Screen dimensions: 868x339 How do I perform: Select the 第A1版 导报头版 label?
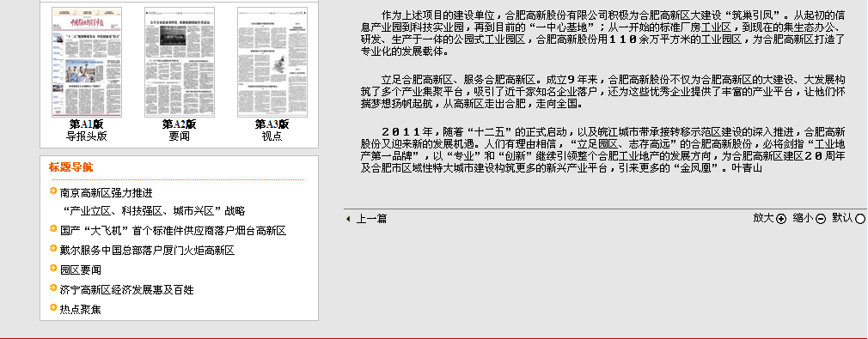point(87,130)
